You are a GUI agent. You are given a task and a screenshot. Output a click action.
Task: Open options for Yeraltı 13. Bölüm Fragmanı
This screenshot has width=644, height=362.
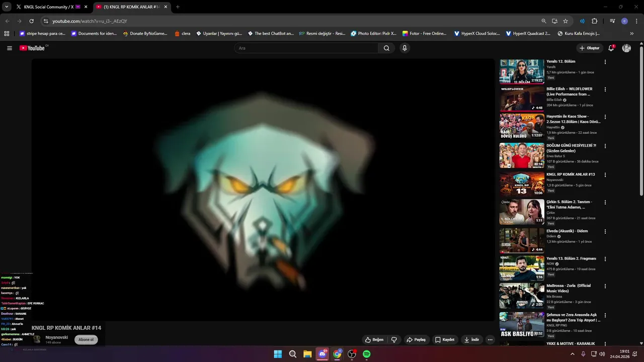[x=605, y=259]
